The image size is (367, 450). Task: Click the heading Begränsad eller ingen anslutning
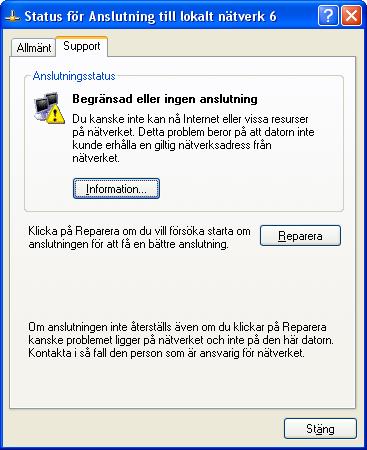[x=165, y=99]
